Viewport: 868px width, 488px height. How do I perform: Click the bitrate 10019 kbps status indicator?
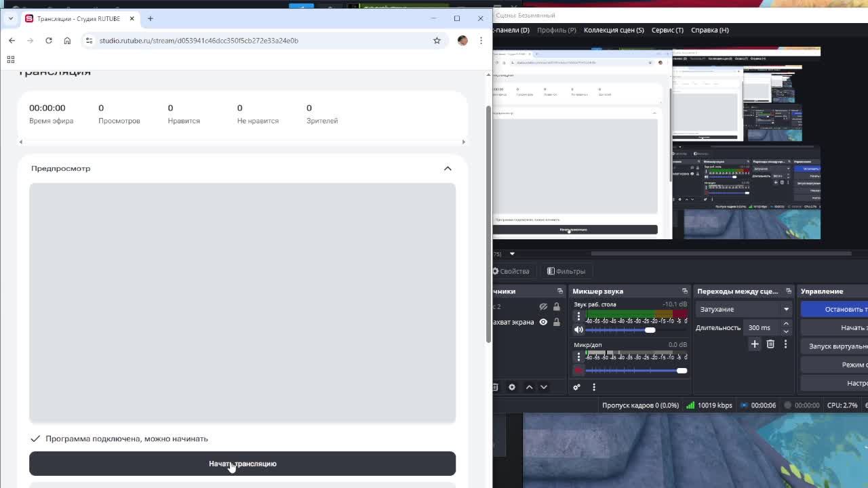point(709,405)
